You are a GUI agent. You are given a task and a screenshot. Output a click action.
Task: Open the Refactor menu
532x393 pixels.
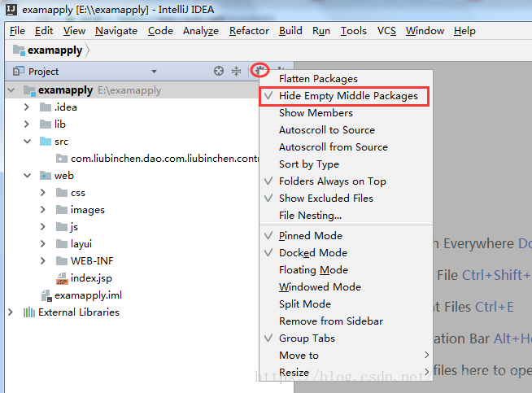click(x=249, y=31)
